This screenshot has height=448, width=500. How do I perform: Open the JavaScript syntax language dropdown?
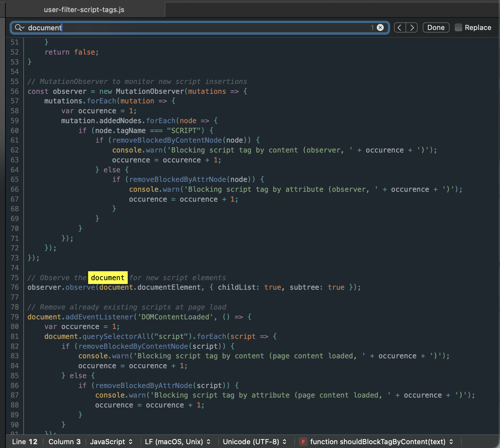pyautogui.click(x=111, y=442)
